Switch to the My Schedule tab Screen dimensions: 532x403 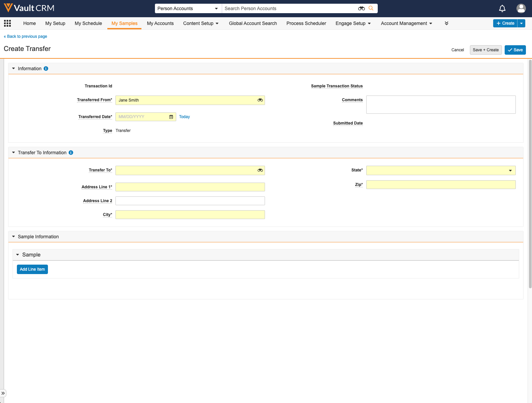[88, 23]
